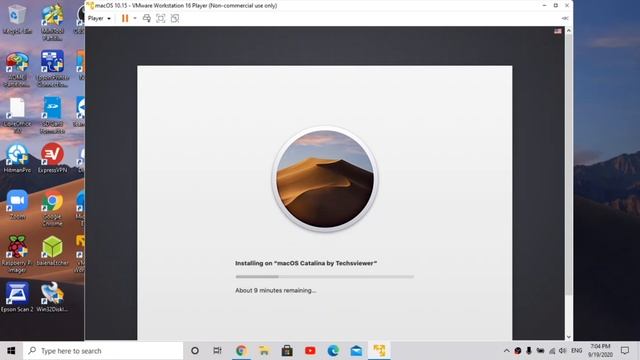Open the volume speaker tray icon
The height and width of the screenshot is (360, 640).
(563, 351)
